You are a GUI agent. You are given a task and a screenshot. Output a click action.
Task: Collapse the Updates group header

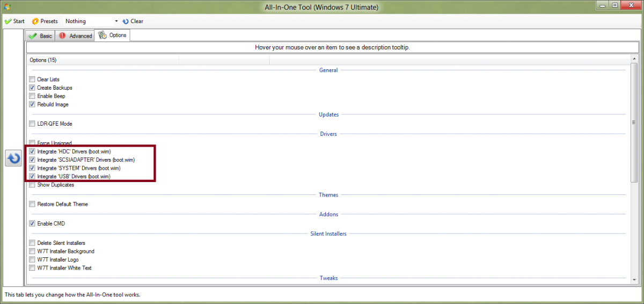(328, 114)
